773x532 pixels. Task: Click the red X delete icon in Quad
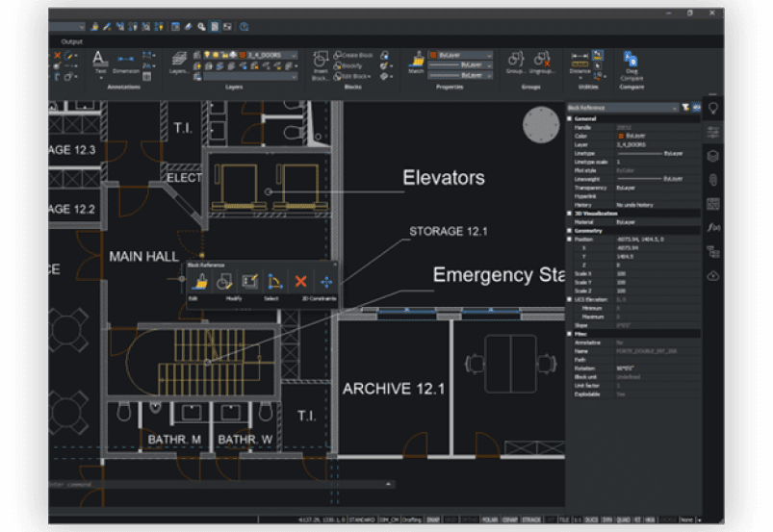[300, 281]
